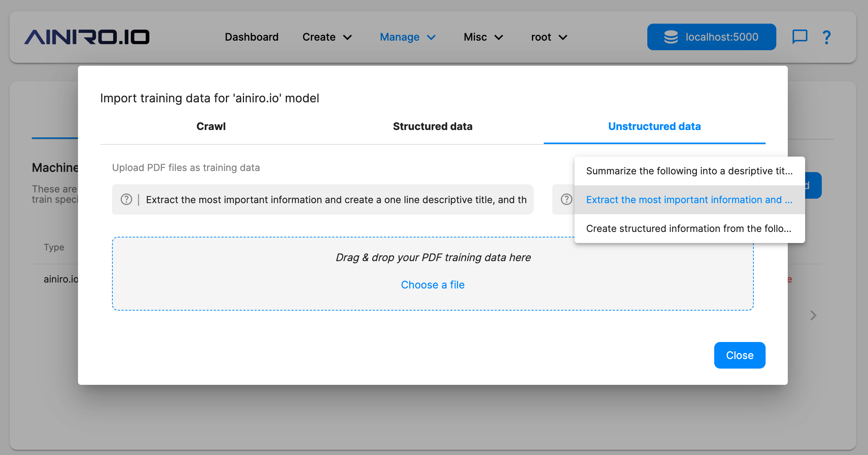Select the Summarize into descriptive title option
The width and height of the screenshot is (868, 455).
click(x=689, y=171)
